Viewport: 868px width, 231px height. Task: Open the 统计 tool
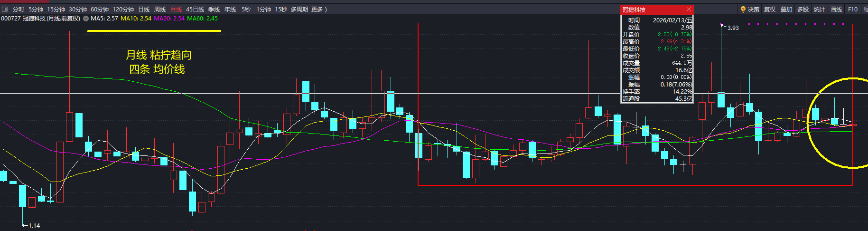820,9
